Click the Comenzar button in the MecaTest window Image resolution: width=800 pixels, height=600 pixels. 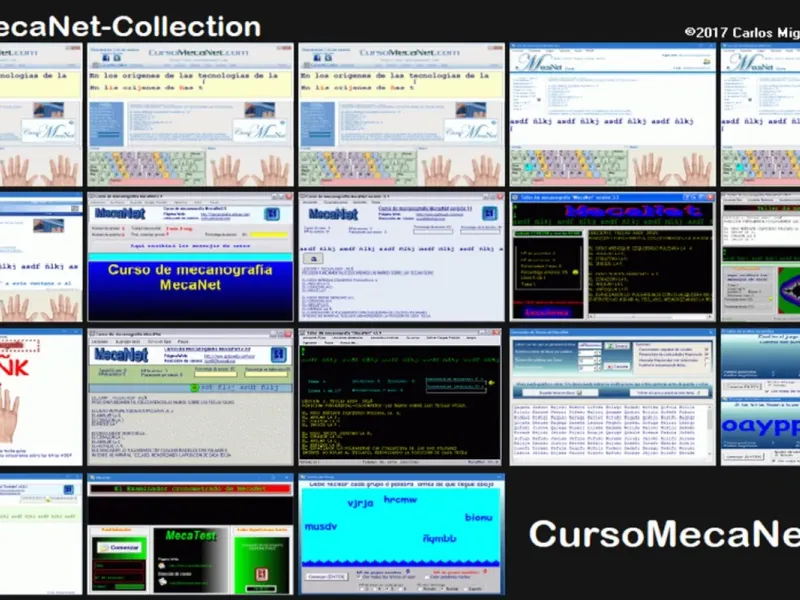coord(118,547)
